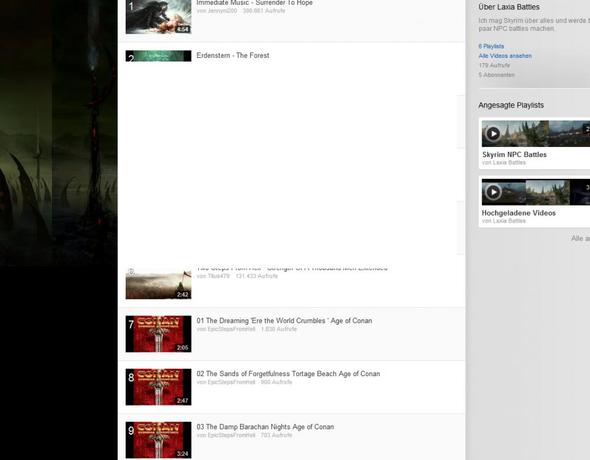Open thumbnail of Surrender To Hope video

tap(158, 17)
